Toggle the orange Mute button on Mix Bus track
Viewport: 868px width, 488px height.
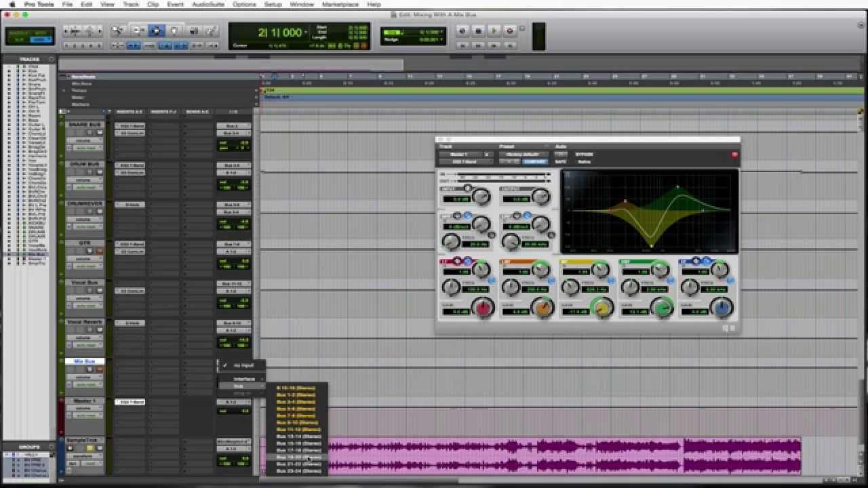click(x=99, y=369)
